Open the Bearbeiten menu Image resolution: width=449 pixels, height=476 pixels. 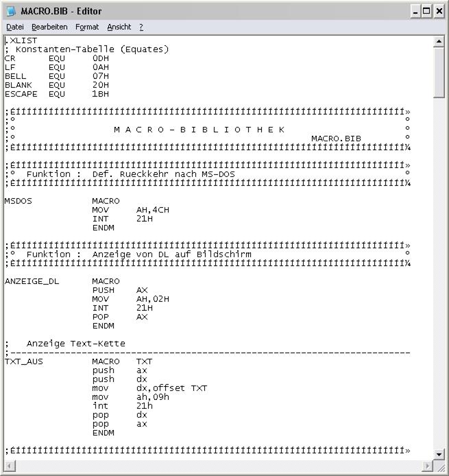tap(49, 27)
